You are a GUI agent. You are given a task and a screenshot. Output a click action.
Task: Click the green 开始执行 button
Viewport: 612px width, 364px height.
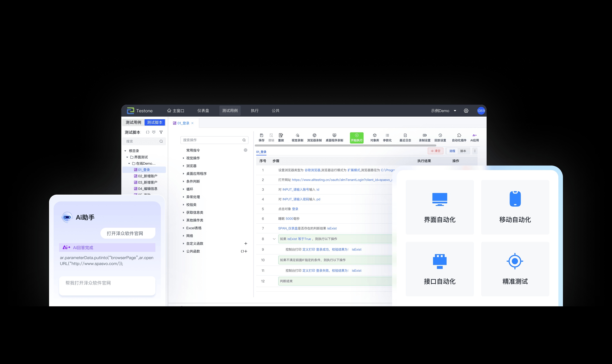357,138
